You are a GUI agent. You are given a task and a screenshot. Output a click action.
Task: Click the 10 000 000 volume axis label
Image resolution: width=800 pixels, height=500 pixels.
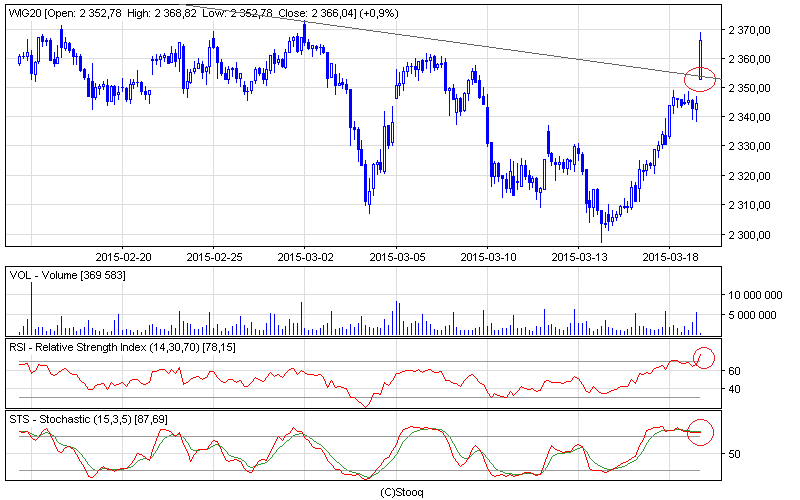click(x=755, y=295)
